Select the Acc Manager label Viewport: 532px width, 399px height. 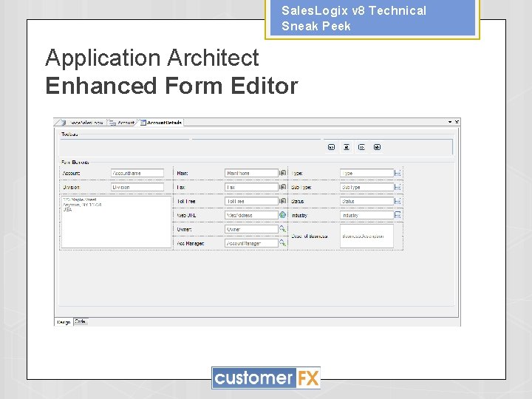(191, 243)
